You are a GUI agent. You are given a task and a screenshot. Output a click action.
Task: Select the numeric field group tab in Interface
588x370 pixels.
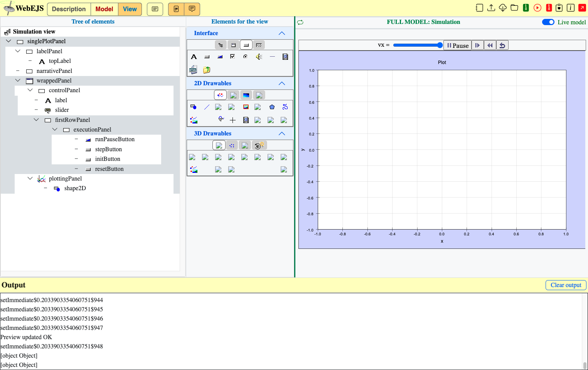pos(259,45)
